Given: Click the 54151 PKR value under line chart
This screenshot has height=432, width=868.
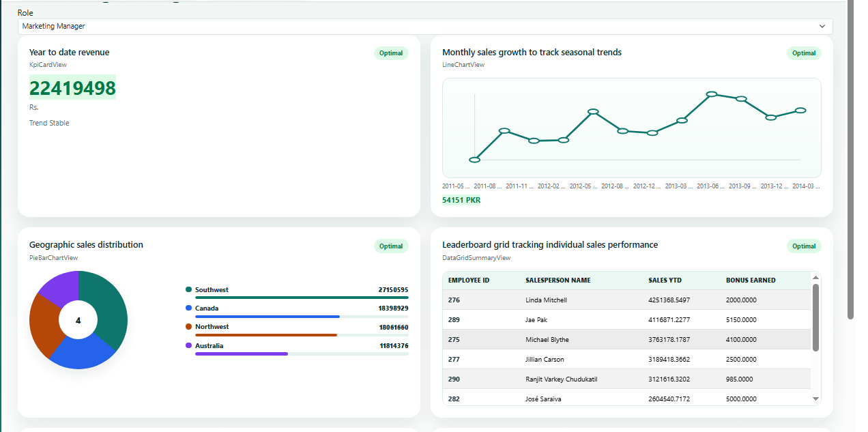Looking at the screenshot, I should (461, 200).
